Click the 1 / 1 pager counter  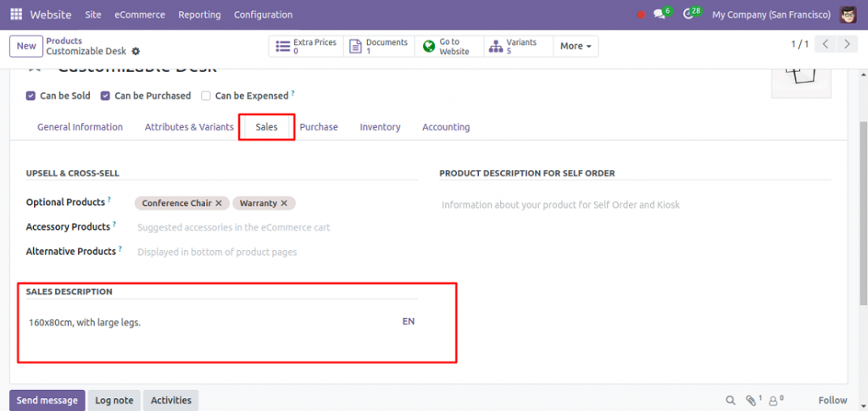click(x=800, y=44)
